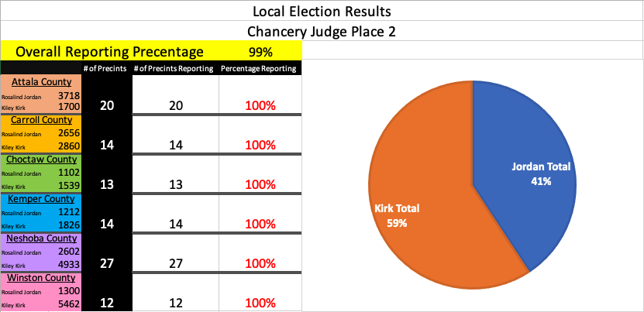
Task: Click the 99% overall reporting value
Action: coord(261,52)
